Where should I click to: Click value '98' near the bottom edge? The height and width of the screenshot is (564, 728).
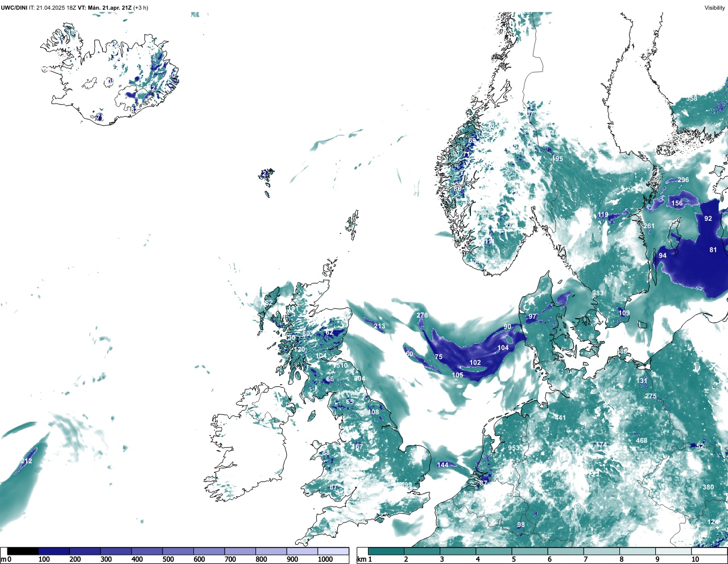[521, 525]
